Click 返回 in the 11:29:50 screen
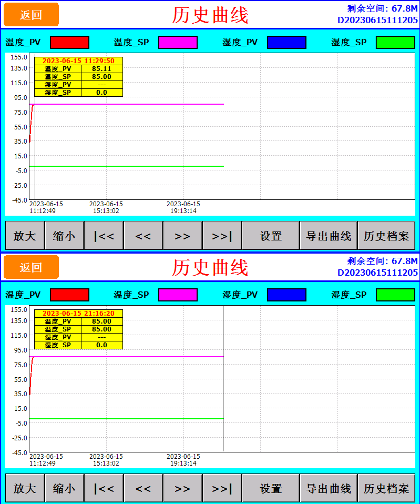Screen dimensions: 420x504 click(31, 15)
